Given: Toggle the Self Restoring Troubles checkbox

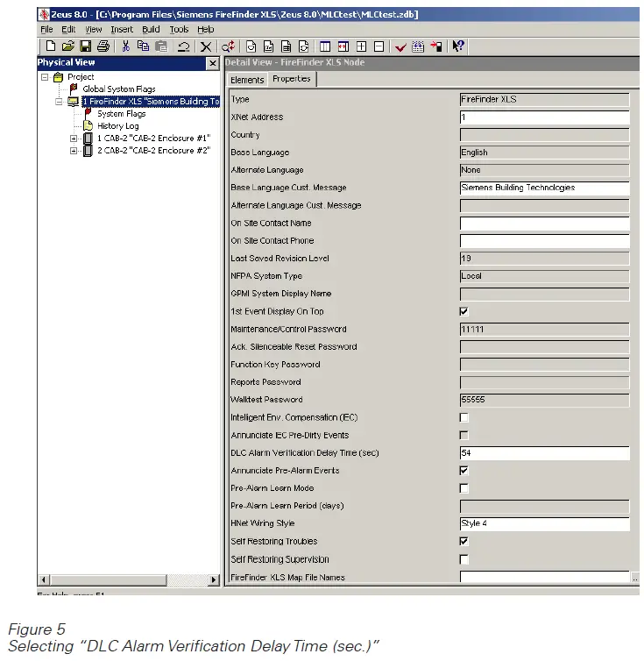Looking at the screenshot, I should tap(464, 541).
